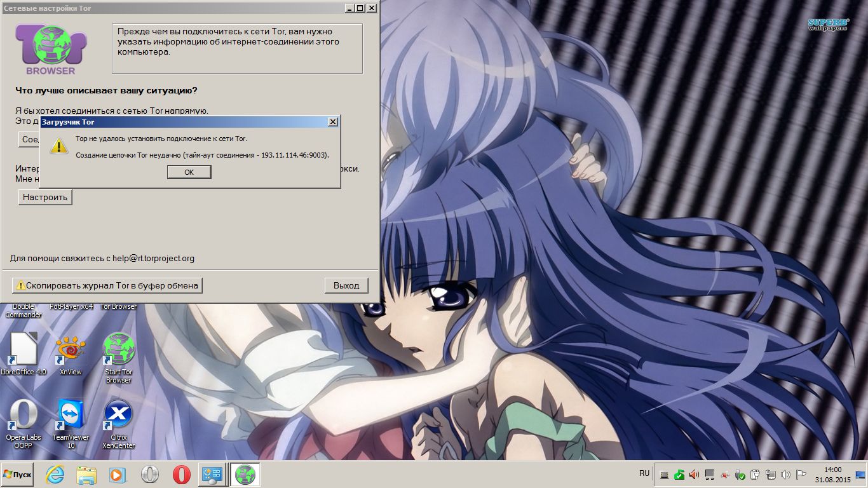Click the clock showing 14:00 31.08.2015
The image size is (868, 488).
(x=833, y=475)
